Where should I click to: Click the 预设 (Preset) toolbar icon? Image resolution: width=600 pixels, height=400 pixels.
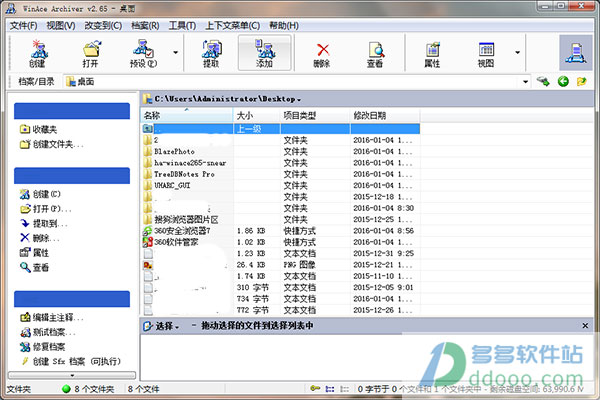tap(143, 53)
